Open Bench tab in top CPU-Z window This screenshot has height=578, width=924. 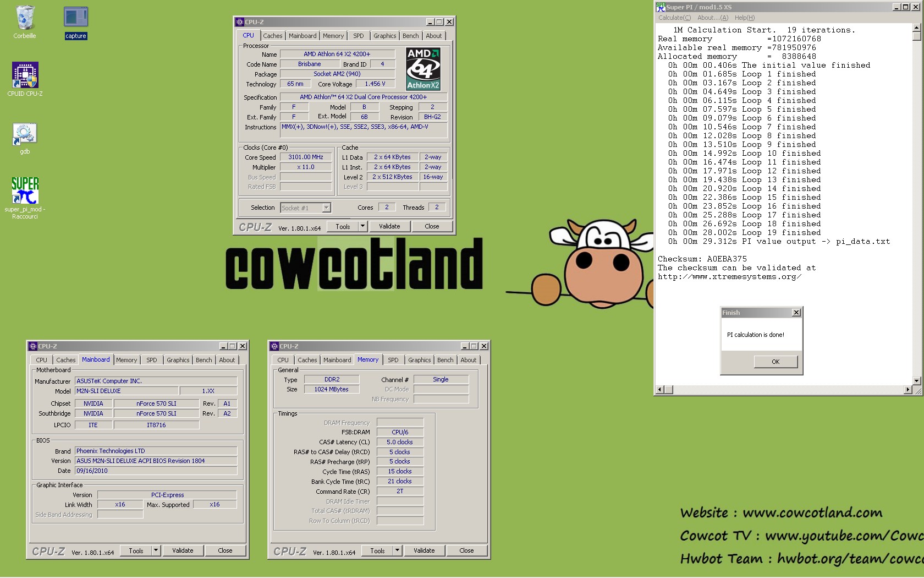click(410, 36)
